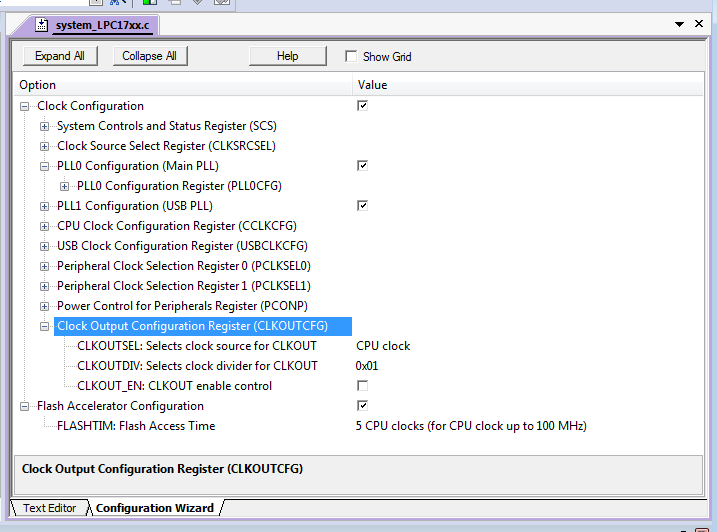Image resolution: width=717 pixels, height=532 pixels.
Task: Open the FLASHTIM 5 CPU clocks value
Action: 470,426
